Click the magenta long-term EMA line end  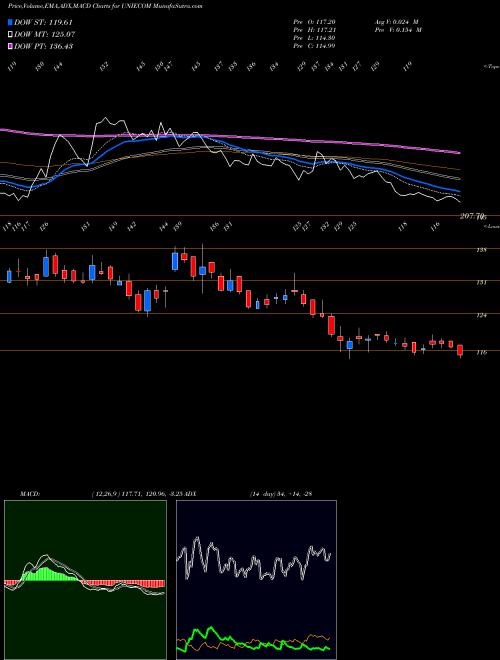point(459,153)
